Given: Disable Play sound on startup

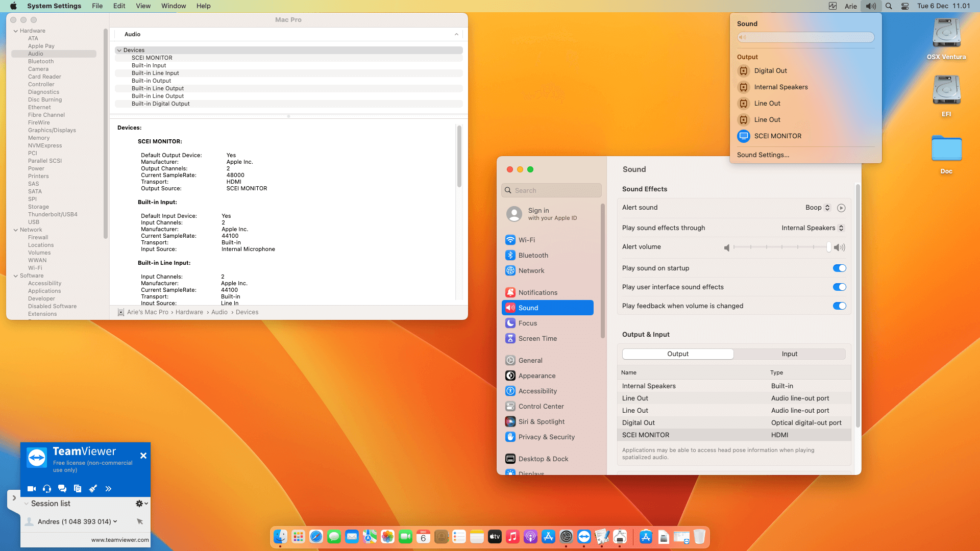Looking at the screenshot, I should (x=839, y=268).
